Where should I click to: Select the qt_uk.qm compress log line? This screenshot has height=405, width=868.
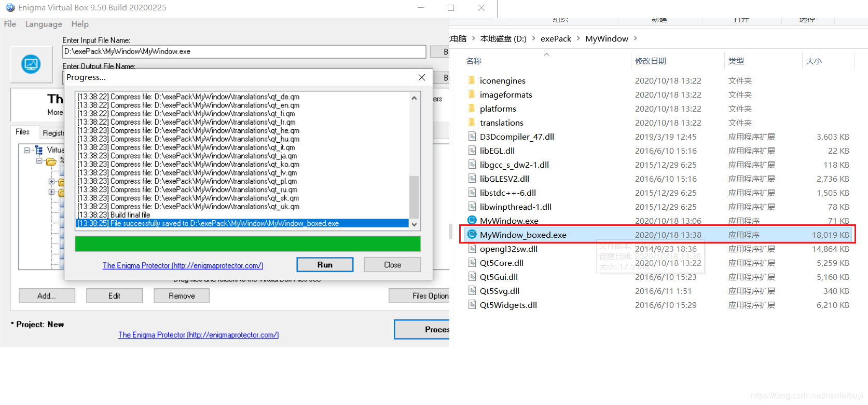pyautogui.click(x=188, y=206)
